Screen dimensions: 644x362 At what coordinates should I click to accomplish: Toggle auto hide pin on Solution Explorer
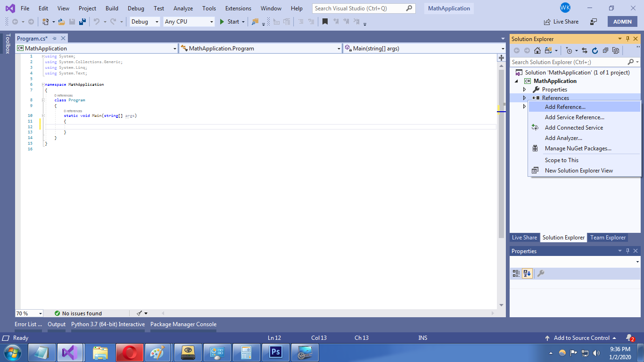tap(627, 39)
